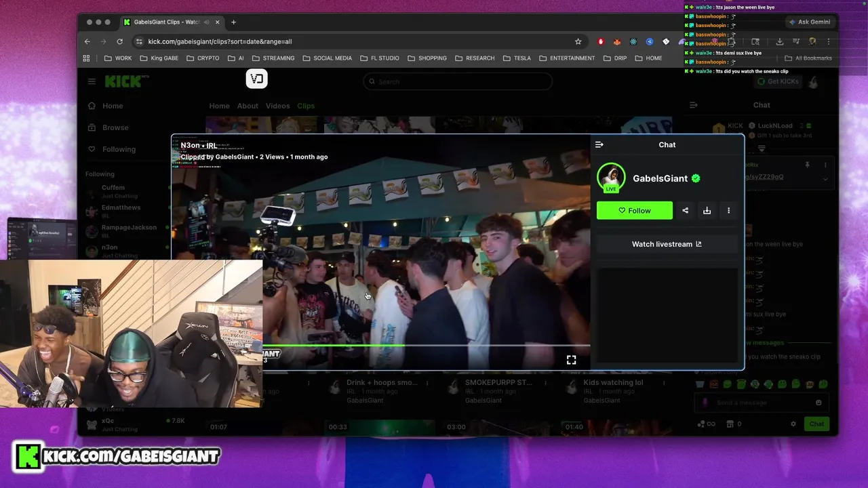
Task: Bookmark this page with the star
Action: click(x=578, y=41)
